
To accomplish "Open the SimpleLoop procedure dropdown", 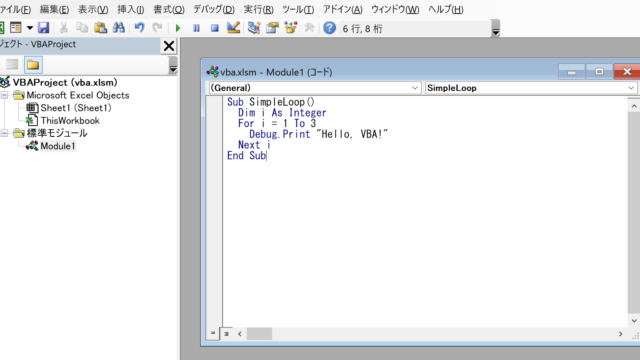I will click(530, 88).
